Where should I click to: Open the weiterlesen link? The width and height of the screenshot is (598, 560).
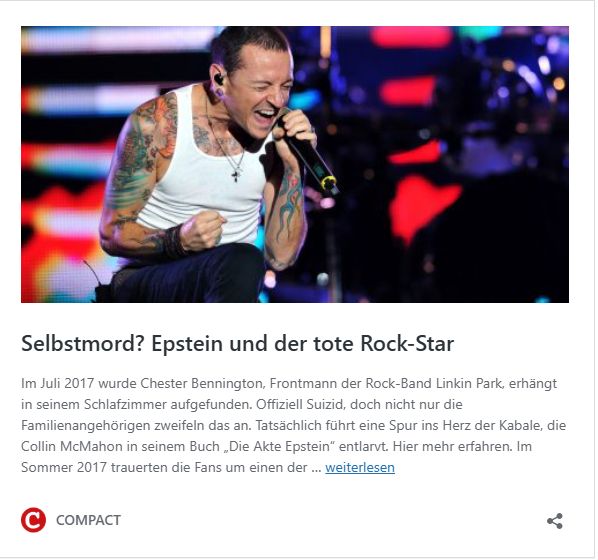[x=360, y=468]
